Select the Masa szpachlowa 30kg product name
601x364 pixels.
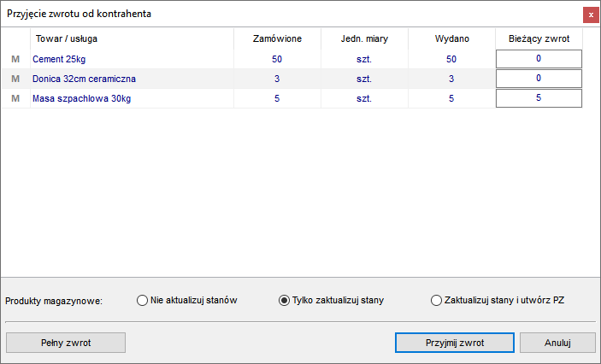(x=81, y=98)
